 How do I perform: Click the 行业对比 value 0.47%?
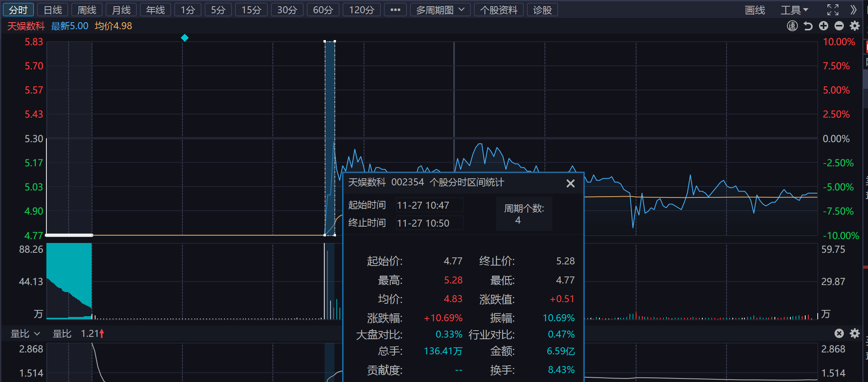[561, 334]
